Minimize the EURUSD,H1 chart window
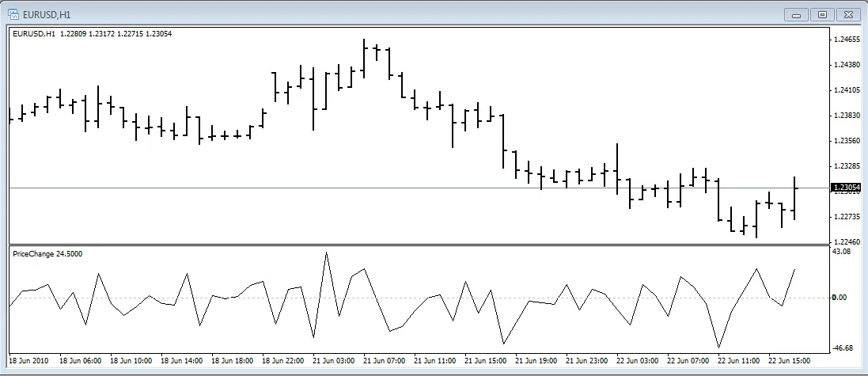The image size is (868, 376). (796, 14)
